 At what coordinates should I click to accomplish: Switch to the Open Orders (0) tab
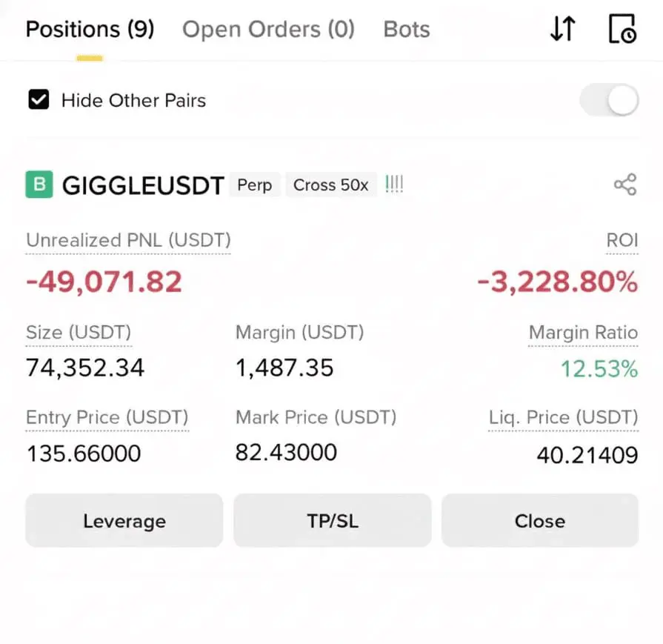268,29
